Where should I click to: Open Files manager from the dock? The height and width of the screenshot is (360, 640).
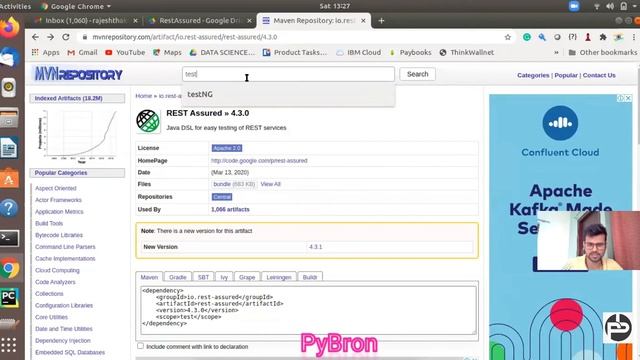[x=9, y=118]
